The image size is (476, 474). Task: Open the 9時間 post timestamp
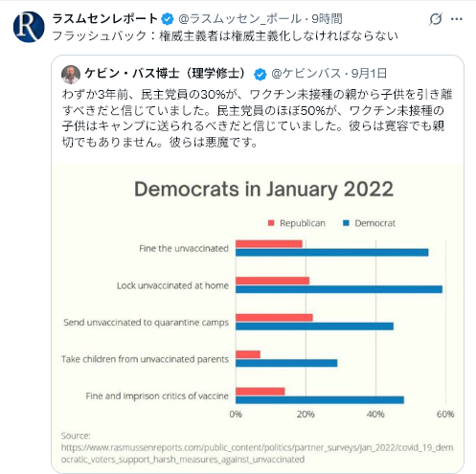coord(327,19)
